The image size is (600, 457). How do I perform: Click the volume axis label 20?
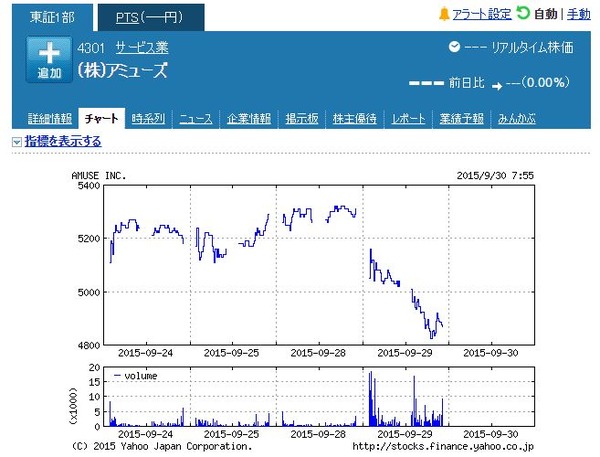[94, 367]
